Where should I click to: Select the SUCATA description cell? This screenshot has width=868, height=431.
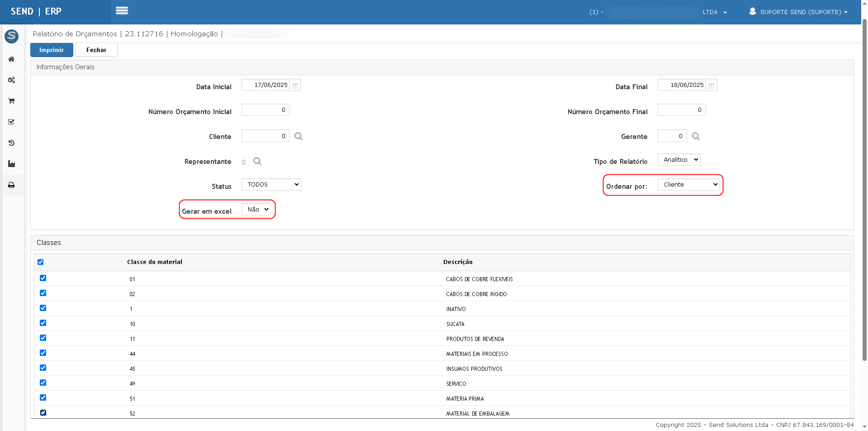tap(455, 324)
